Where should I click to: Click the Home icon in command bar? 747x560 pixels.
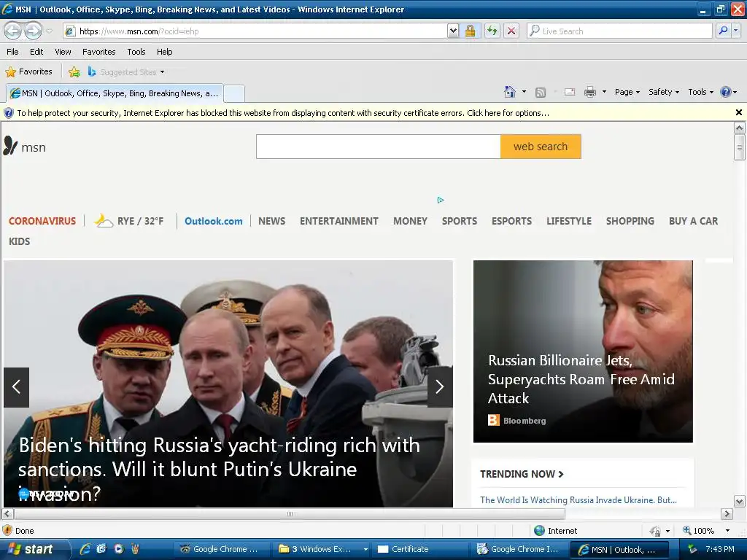(510, 92)
